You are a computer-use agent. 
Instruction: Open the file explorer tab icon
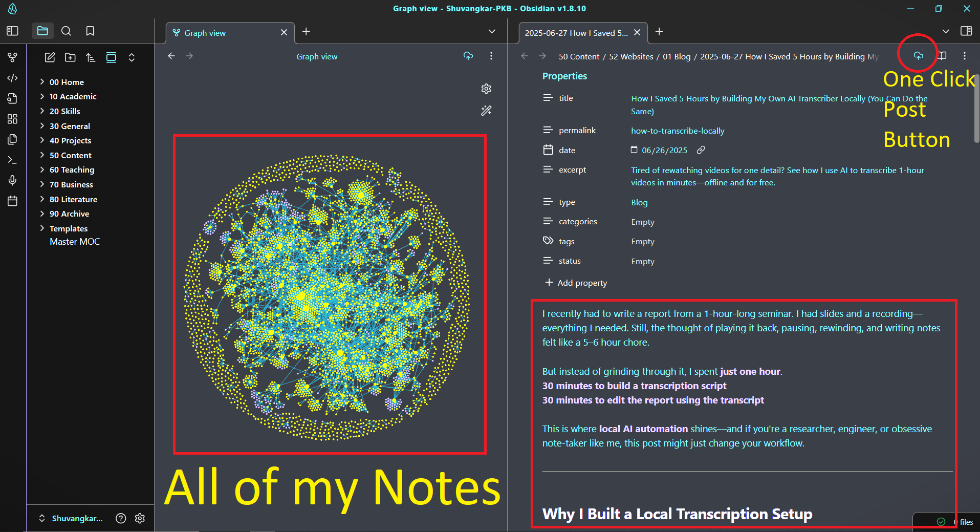43,31
